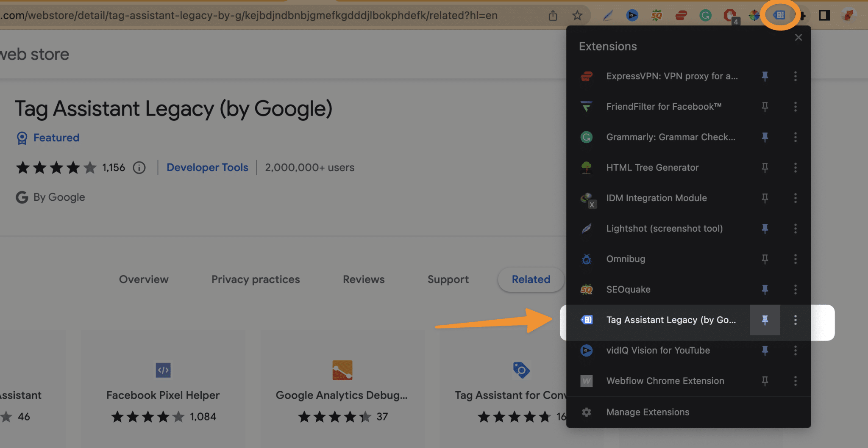
Task: Open more options for ExpressVPN
Action: tap(796, 76)
